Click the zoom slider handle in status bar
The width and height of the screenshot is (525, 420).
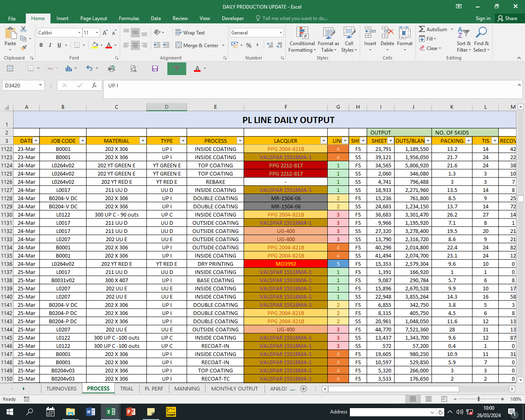click(478, 399)
